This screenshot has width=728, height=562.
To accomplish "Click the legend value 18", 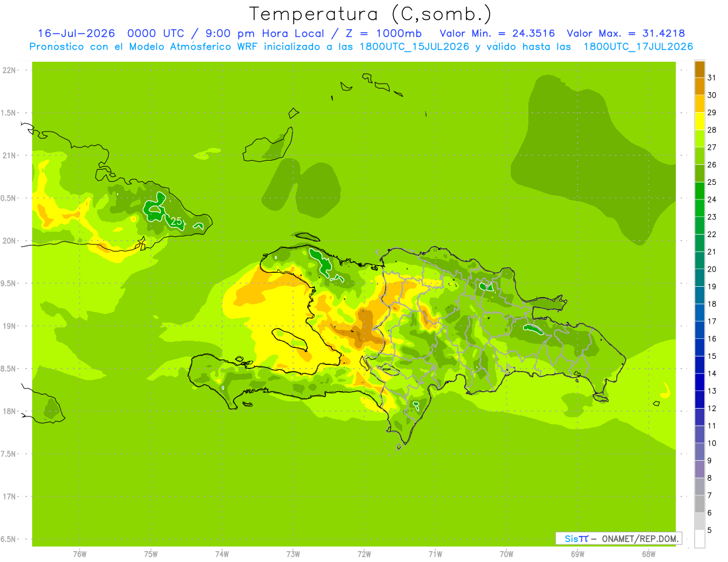I will tap(712, 304).
